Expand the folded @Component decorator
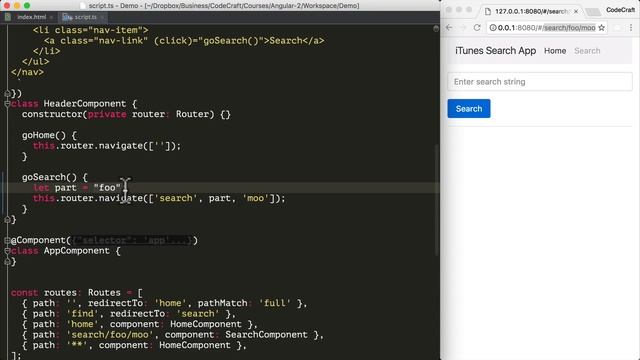640x360 pixels. click(x=7, y=240)
